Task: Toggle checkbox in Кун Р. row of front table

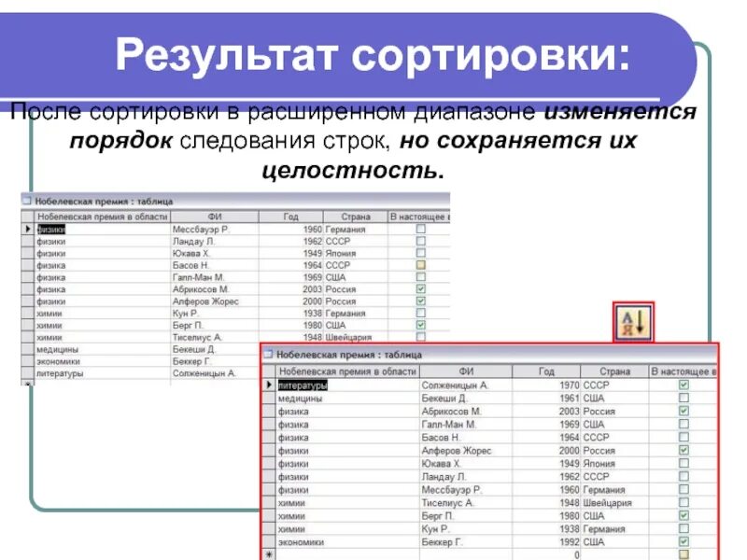Action: click(684, 528)
